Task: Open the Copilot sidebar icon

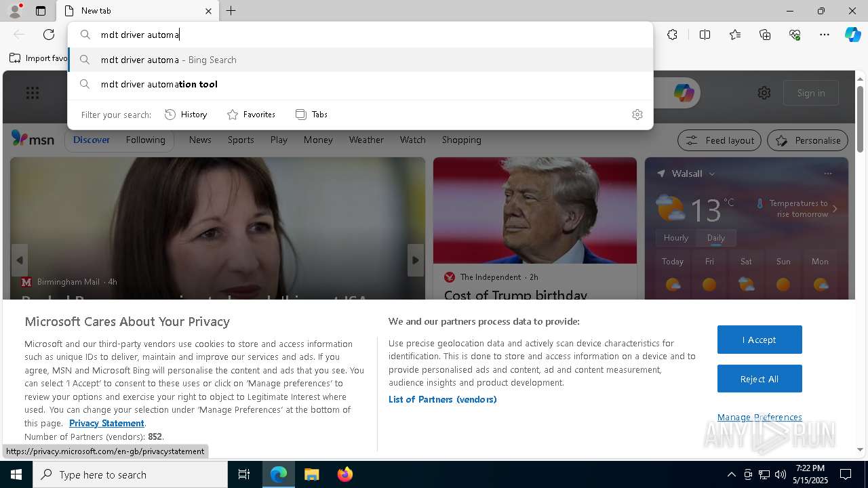Action: point(852,35)
